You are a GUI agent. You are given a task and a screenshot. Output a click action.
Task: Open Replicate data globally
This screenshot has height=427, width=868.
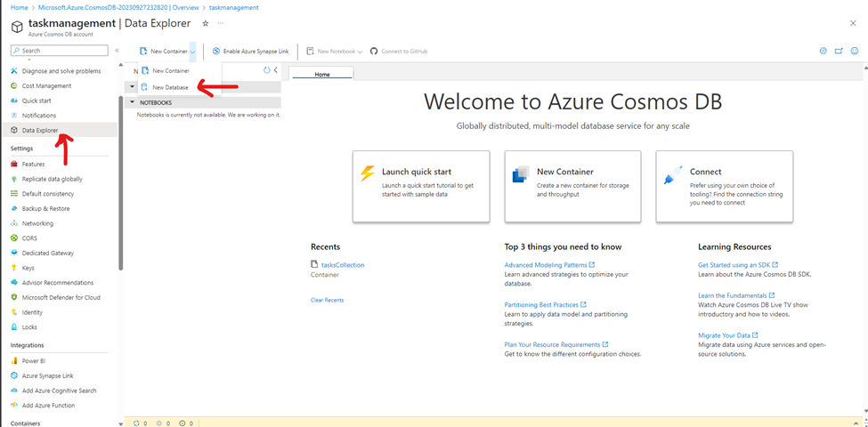point(52,179)
